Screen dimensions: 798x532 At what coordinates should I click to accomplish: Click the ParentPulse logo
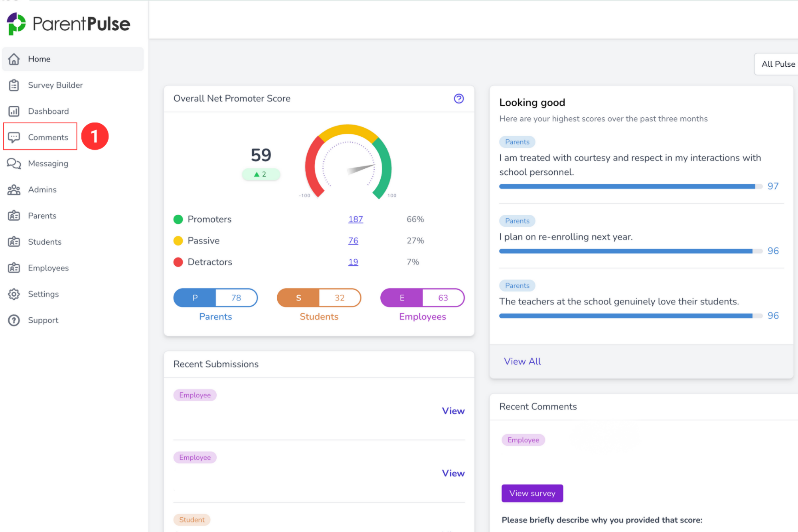[69, 24]
